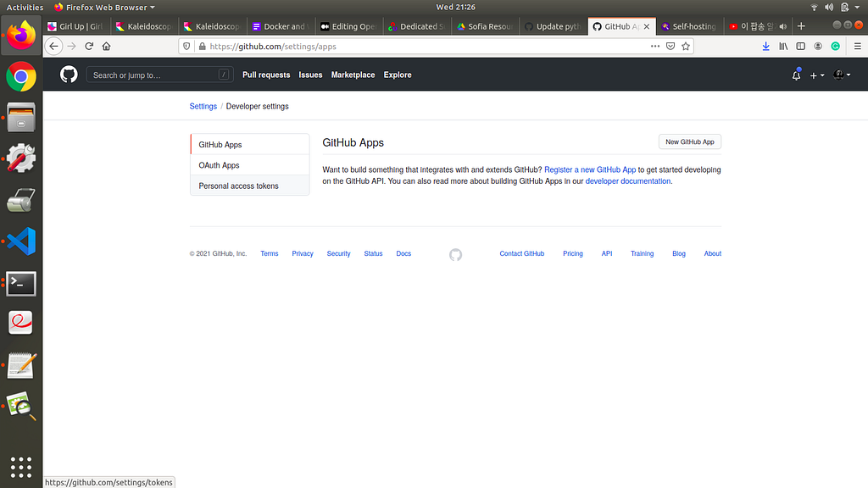Screen dimensions: 868x488
Task: Click the New GitHub App button
Action: pyautogui.click(x=690, y=141)
